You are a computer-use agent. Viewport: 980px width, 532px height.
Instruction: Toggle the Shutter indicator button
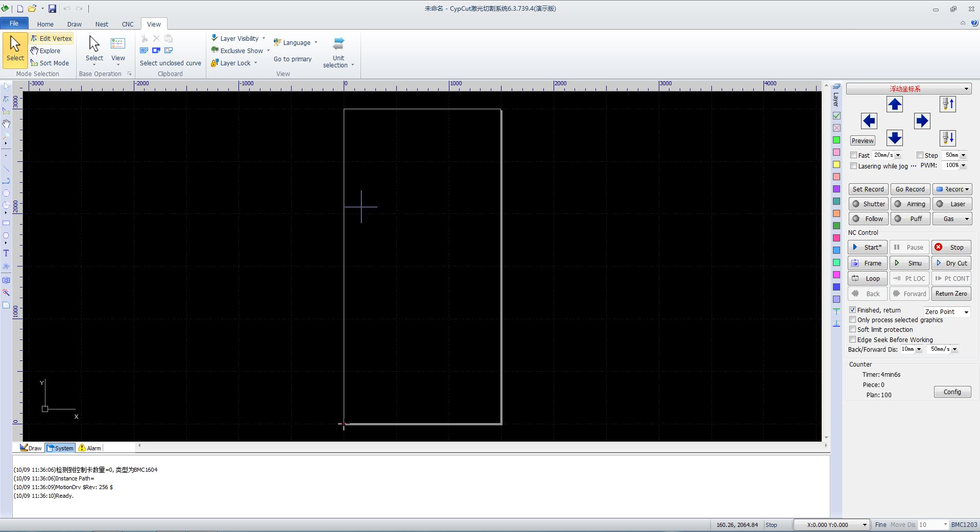[868, 204]
